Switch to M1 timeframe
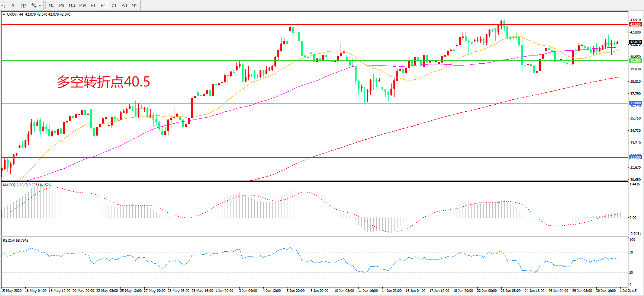 coord(51,5)
